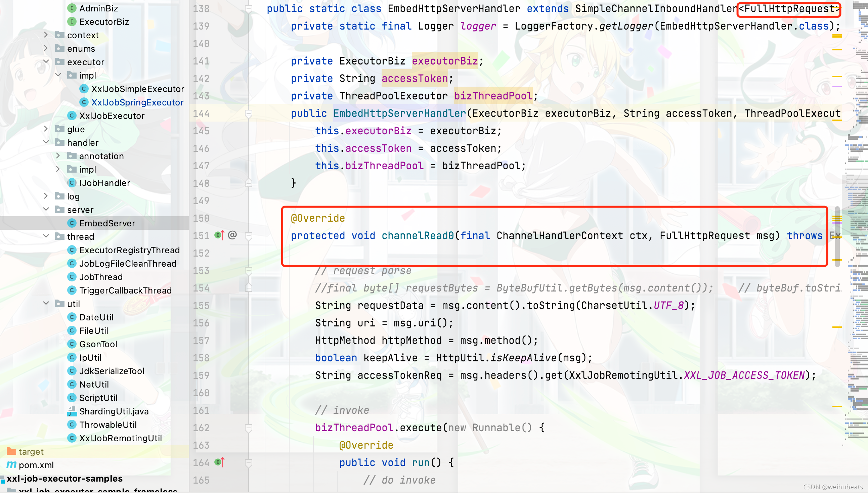Click the channelRead0 method name
Viewport: 868px width, 493px height.
point(417,236)
